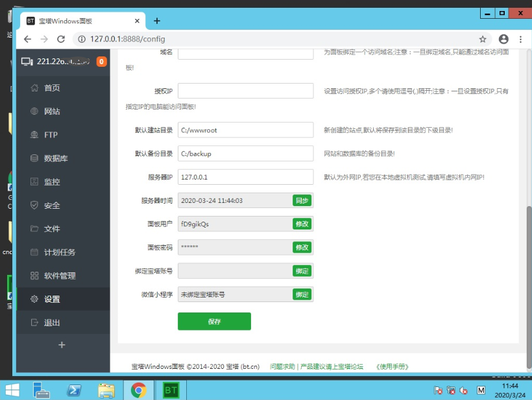Click the server monitor icon beside IP
Viewport: 532px width, 400px height.
point(27,62)
